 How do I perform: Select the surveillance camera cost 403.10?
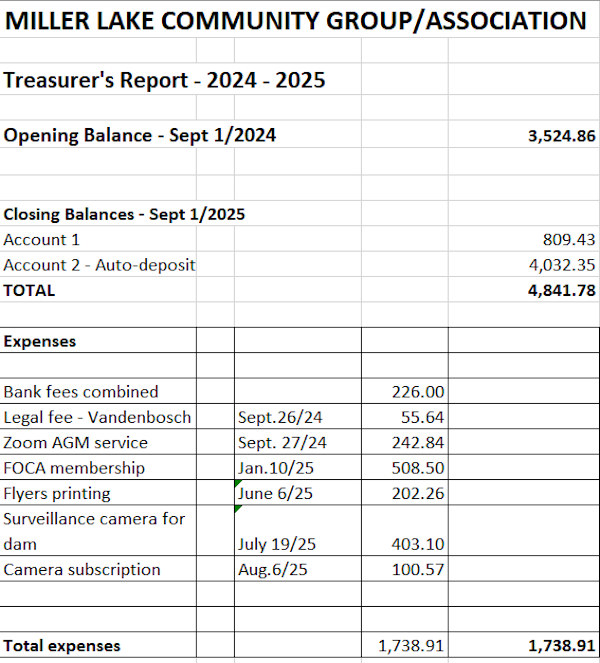click(x=419, y=544)
